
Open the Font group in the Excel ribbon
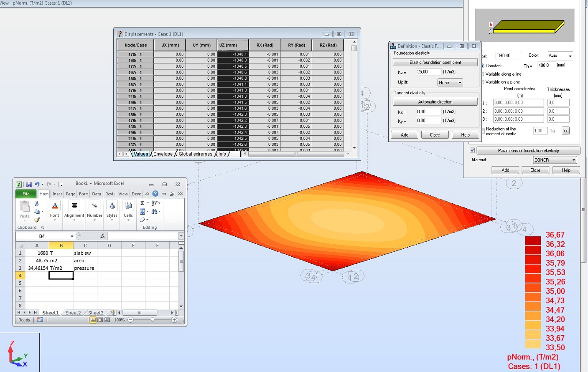point(55,210)
